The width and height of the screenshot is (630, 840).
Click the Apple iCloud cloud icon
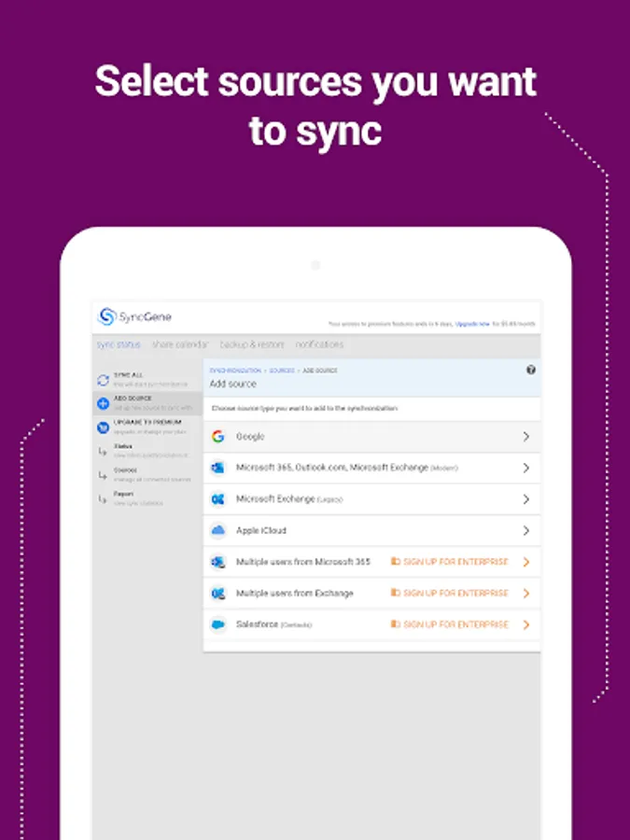[217, 530]
